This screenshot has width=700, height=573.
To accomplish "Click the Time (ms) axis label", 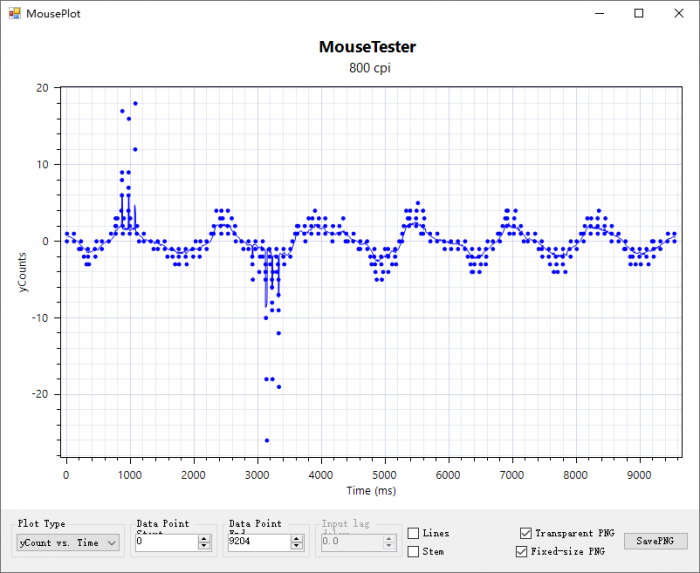I will point(369,491).
